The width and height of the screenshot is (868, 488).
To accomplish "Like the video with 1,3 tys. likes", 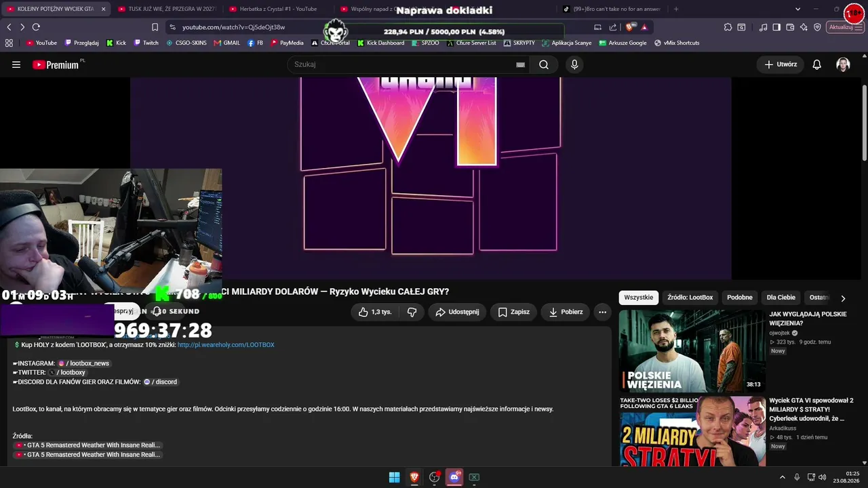I will [375, 312].
